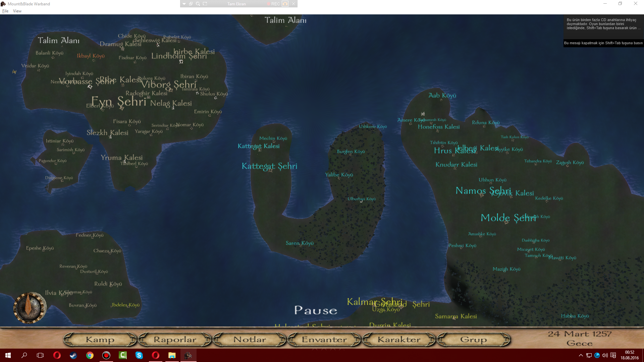Select Burglen Köyü village
This screenshot has width=644, height=362.
click(351, 152)
